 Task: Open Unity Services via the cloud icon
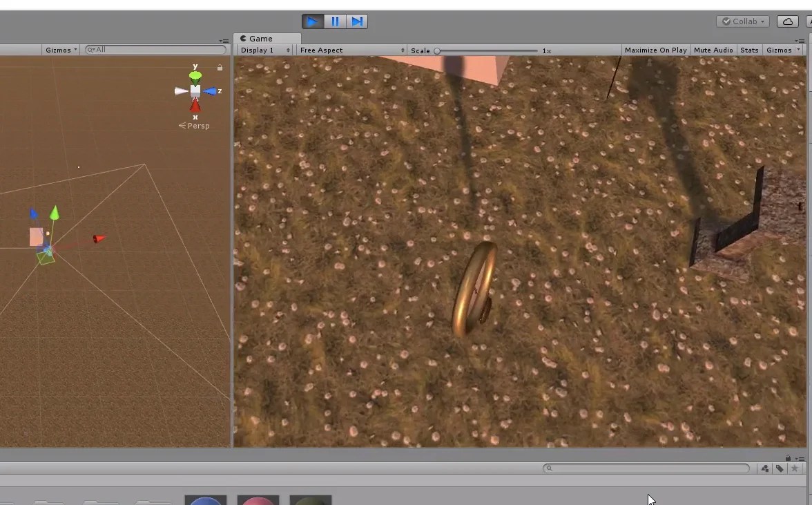[x=787, y=21]
